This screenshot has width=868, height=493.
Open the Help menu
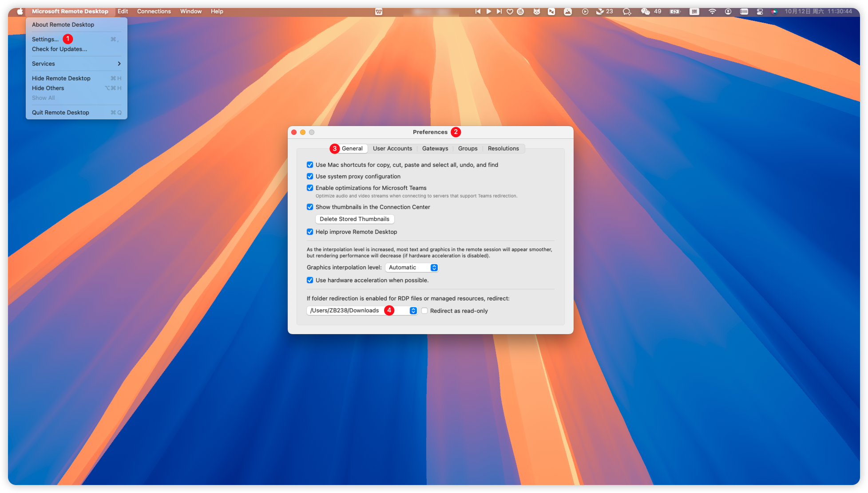217,12
